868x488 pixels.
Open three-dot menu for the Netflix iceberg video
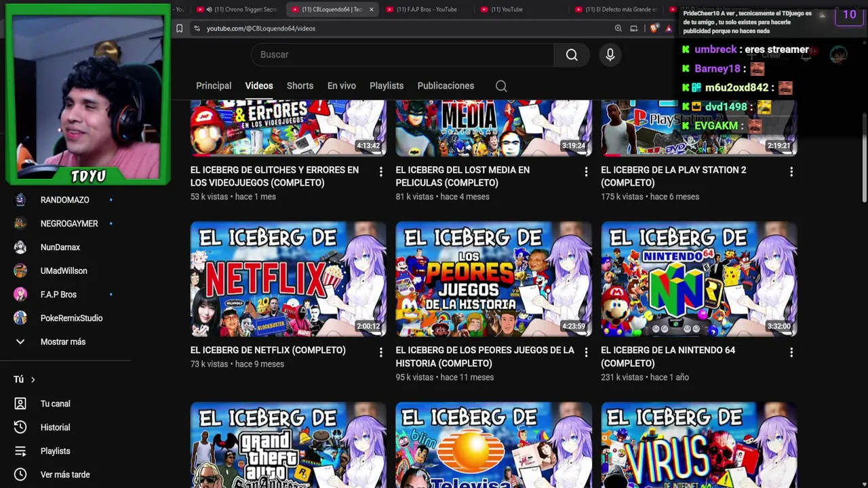click(x=381, y=352)
